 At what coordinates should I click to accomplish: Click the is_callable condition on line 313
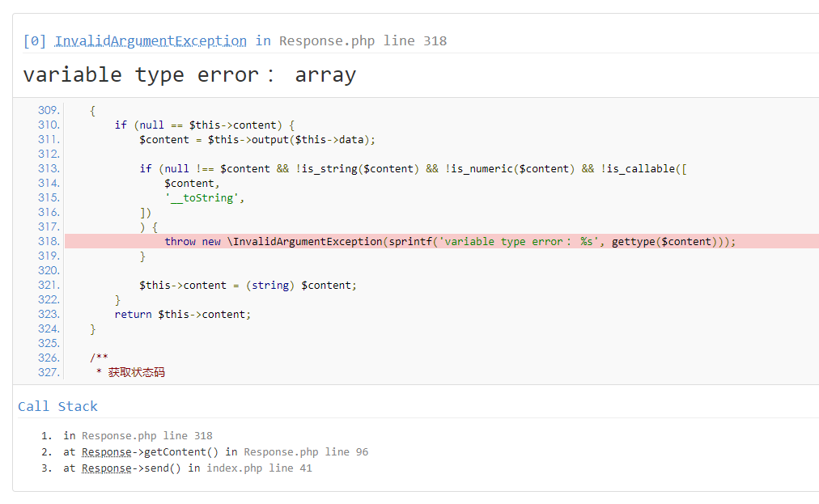[643, 168]
